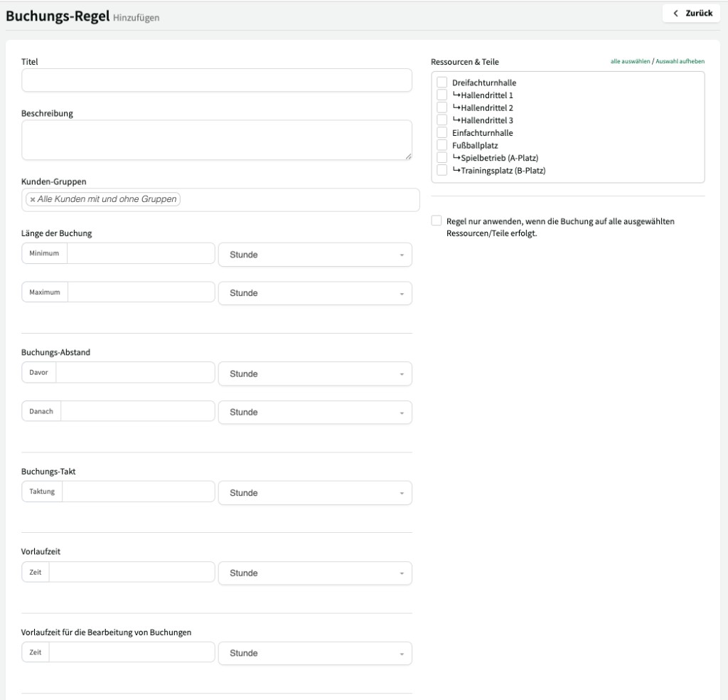Expand the Davor unit dropdown
The height and width of the screenshot is (700, 728).
click(x=315, y=374)
